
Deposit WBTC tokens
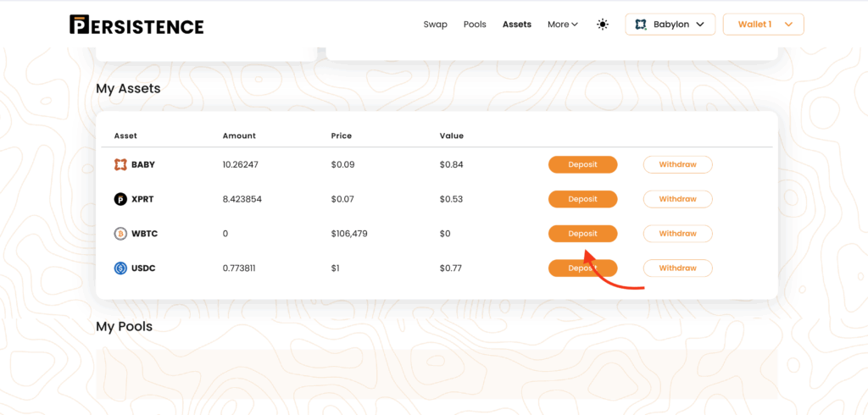(x=583, y=234)
